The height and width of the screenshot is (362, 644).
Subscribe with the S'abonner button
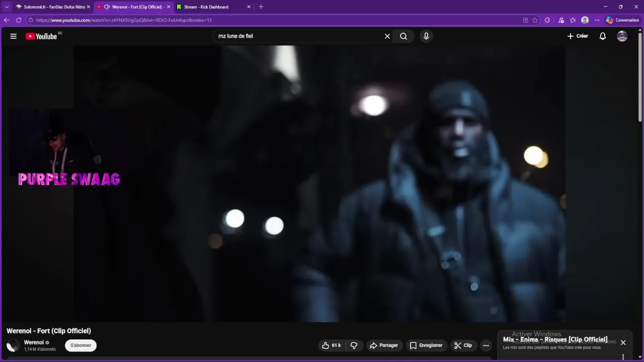(80, 345)
